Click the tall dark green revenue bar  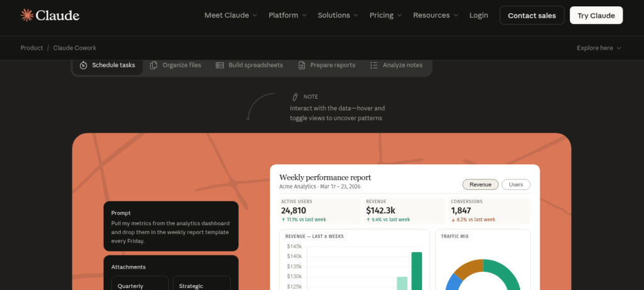tap(416, 271)
